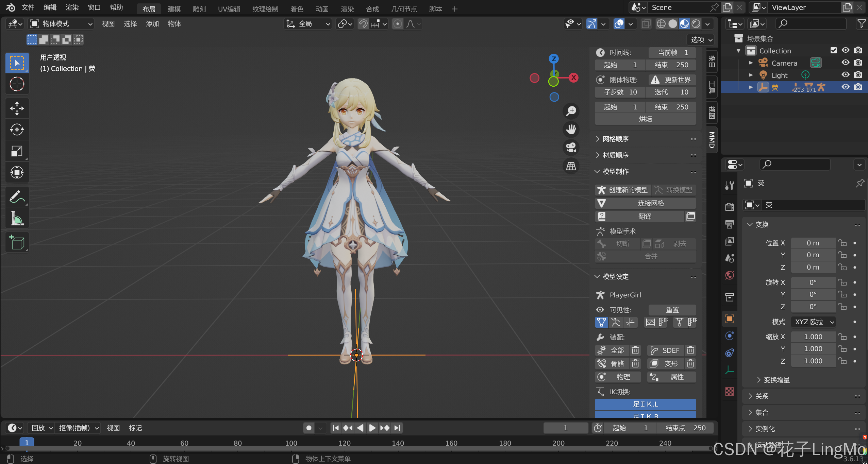Expand the 网格顺序 panel
The image size is (868, 464).
click(615, 139)
